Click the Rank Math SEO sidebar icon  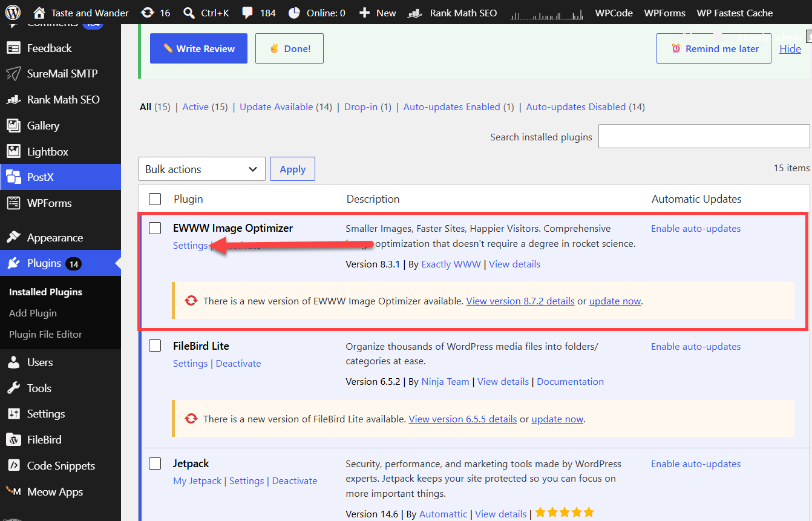13,100
